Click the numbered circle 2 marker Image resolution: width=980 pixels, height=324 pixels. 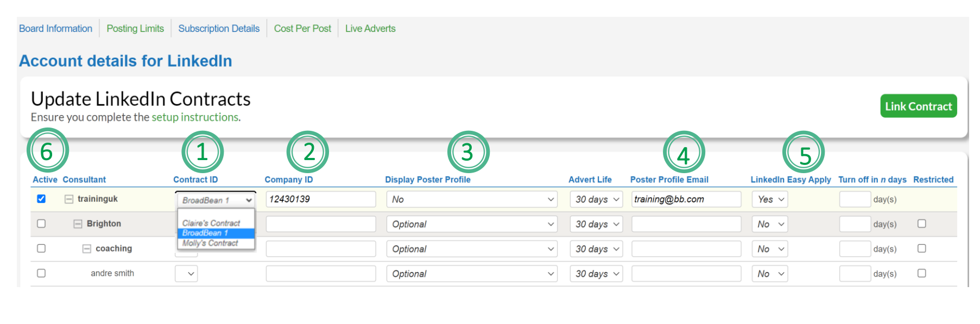pos(308,152)
